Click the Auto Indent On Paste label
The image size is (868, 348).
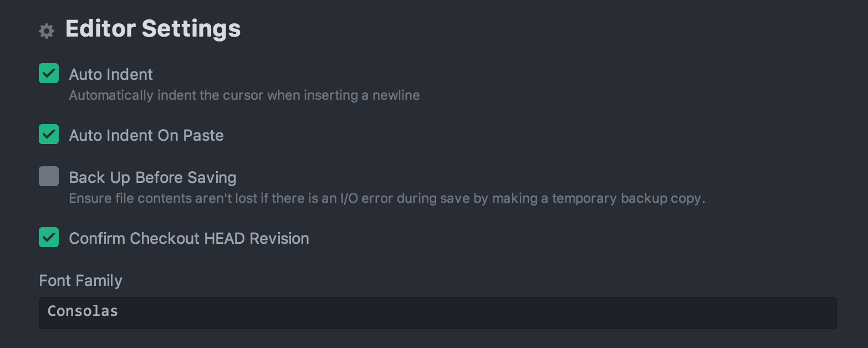coord(146,135)
